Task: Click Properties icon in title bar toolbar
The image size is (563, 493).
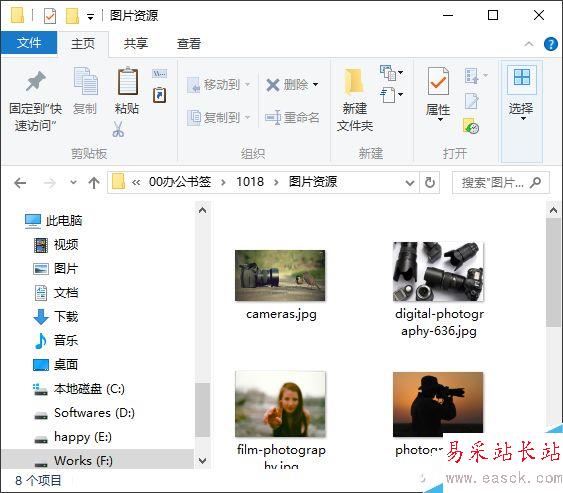Action: point(50,16)
